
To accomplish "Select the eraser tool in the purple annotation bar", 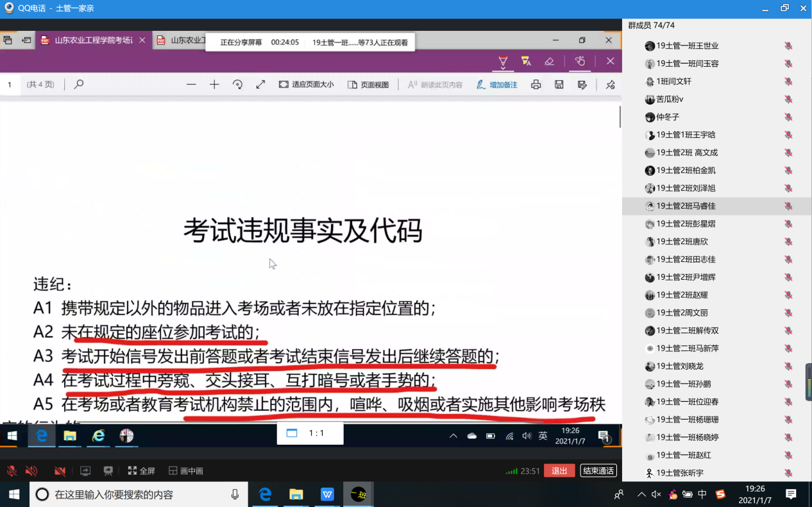I will (549, 61).
